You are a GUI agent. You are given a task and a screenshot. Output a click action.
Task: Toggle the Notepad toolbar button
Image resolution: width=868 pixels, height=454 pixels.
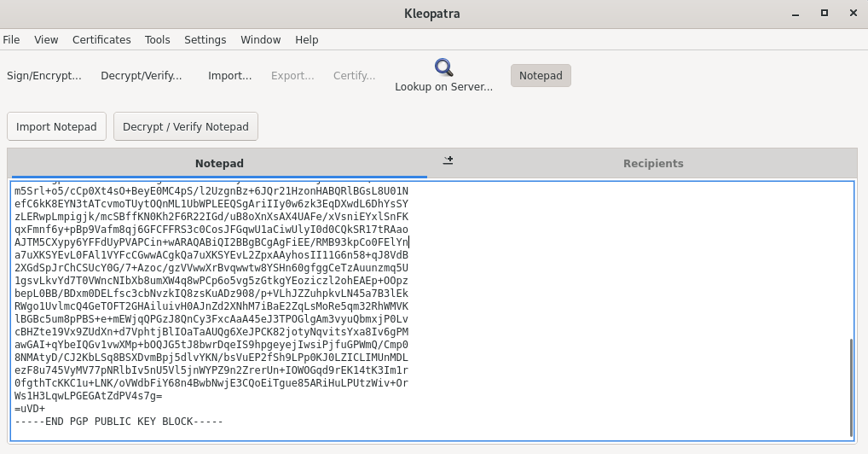pyautogui.click(x=541, y=76)
